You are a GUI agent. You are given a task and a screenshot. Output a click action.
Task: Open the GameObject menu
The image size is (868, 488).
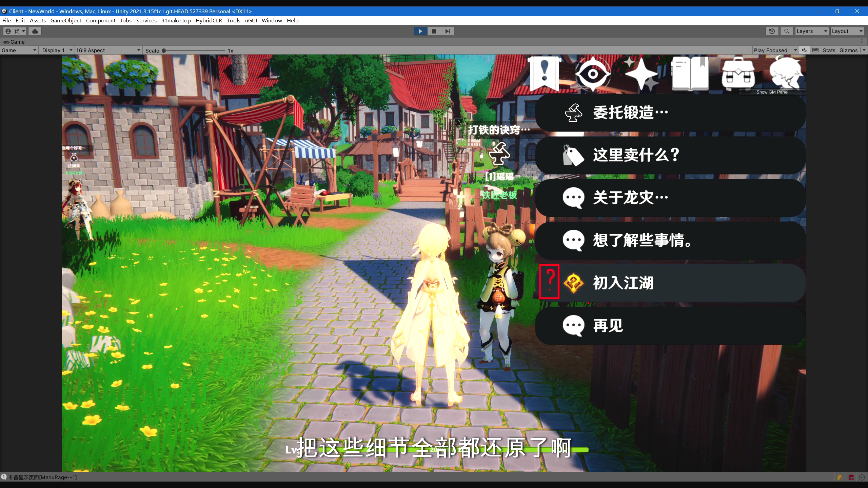click(x=66, y=20)
